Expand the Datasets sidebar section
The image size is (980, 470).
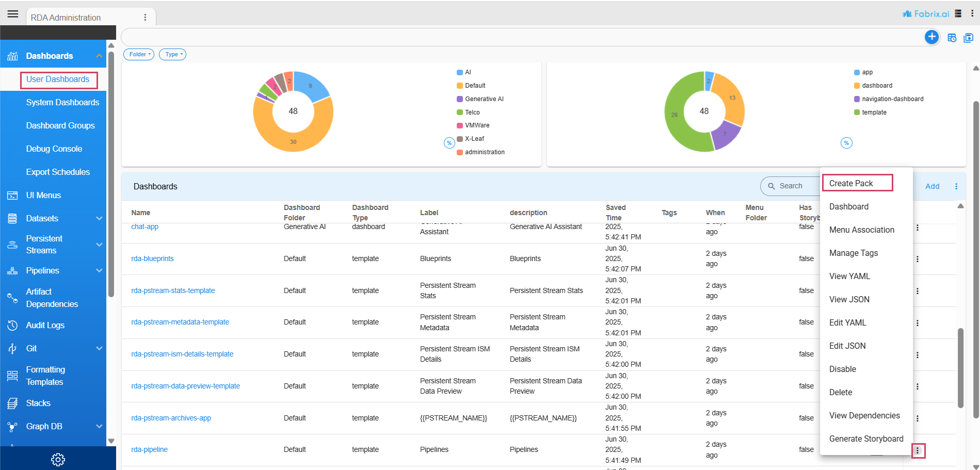coord(99,219)
